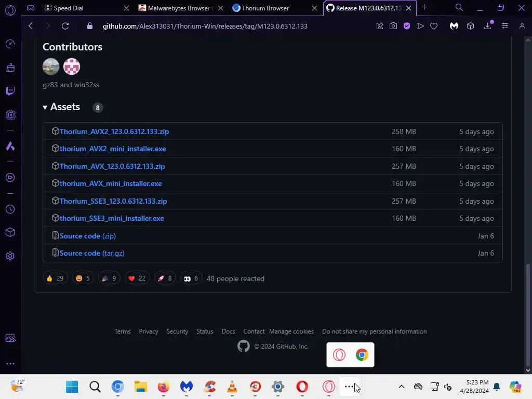Viewport: 532px width, 399px height.
Task: Download Thorium_AVX2_123.0.6312.133.zip
Action: click(114, 131)
